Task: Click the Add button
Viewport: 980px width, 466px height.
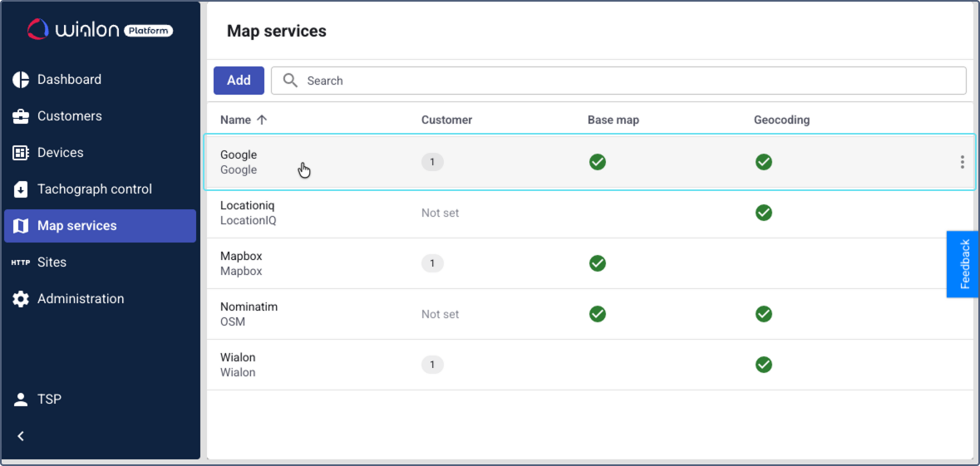Action: [239, 81]
